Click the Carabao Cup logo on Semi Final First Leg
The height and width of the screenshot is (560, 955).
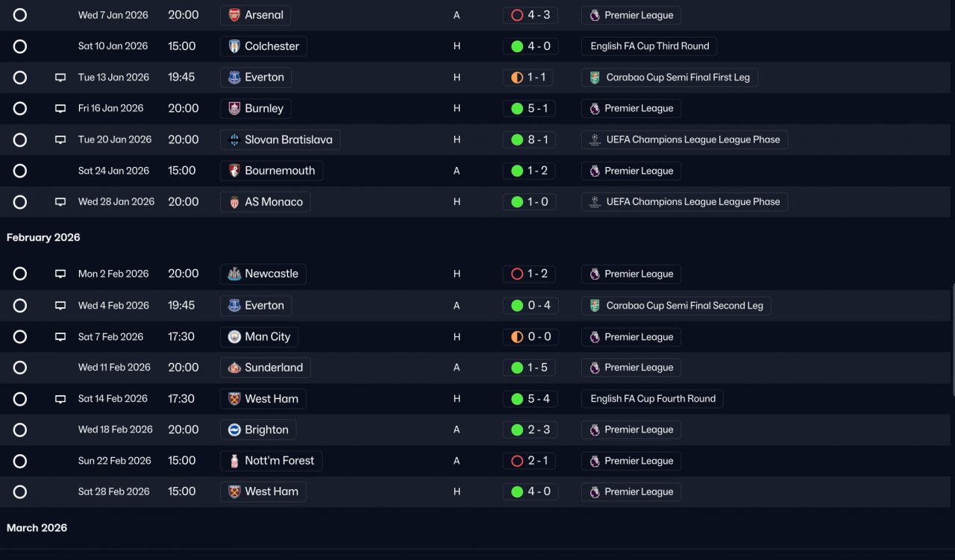pos(595,78)
